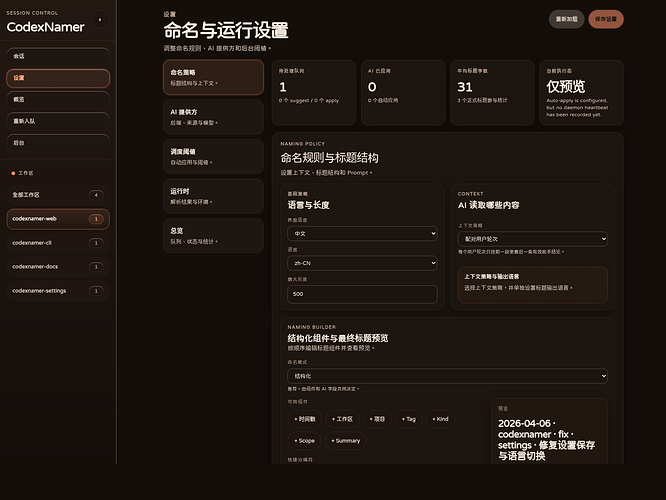The width and height of the screenshot is (666, 500).
Task: Click the 保存设置 save button
Action: coord(606,19)
